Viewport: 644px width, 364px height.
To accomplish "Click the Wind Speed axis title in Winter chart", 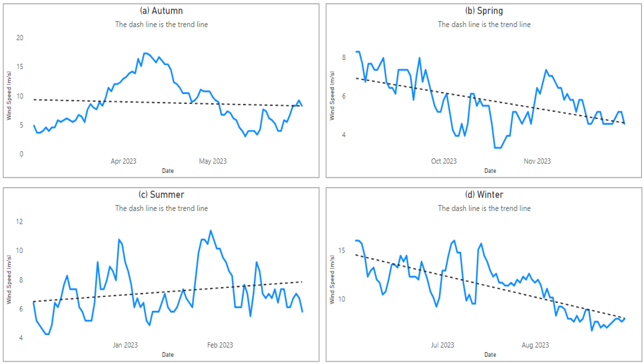I will coord(332,279).
